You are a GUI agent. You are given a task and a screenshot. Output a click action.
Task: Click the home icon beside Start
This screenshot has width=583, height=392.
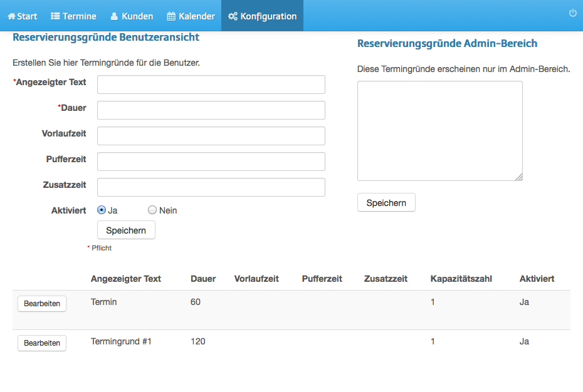[x=11, y=16]
